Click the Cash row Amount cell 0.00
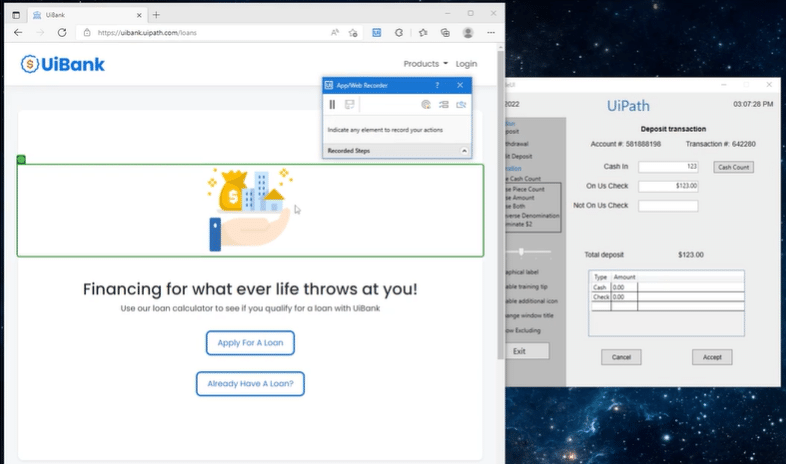This screenshot has width=786, height=464. tap(624, 288)
